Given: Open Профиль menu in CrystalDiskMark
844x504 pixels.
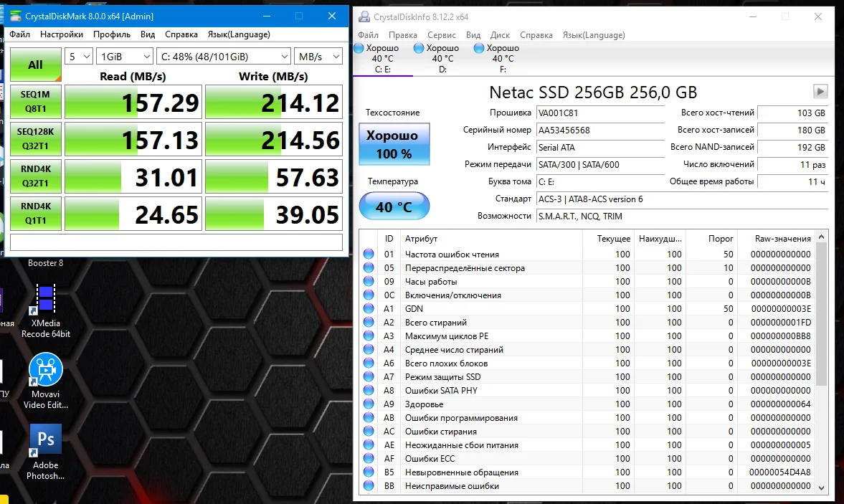Looking at the screenshot, I should [x=111, y=34].
